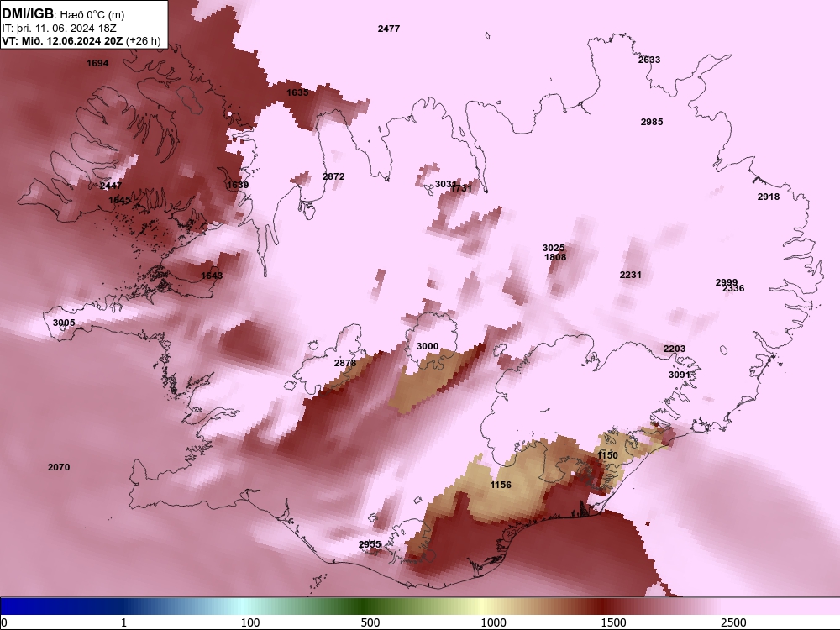This screenshot has height=630, width=840.
Task: Click the 2477 value north of Iceland
Action: (x=389, y=29)
